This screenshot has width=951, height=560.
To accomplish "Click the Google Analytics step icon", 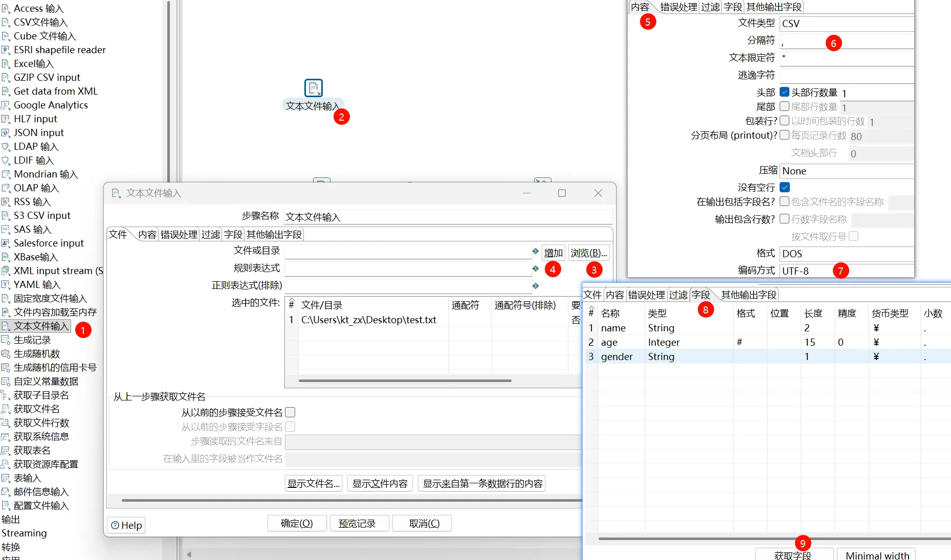I will pos(6,105).
